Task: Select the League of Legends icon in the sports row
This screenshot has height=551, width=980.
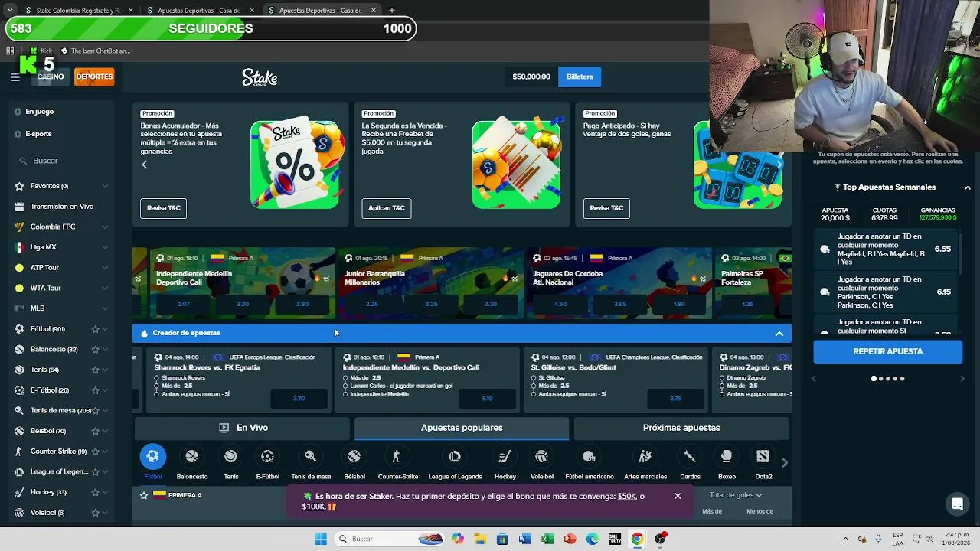Action: coord(455,457)
